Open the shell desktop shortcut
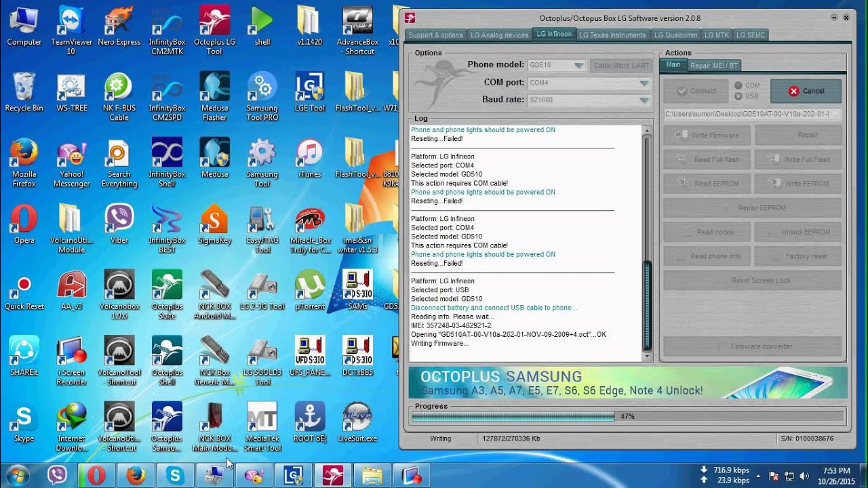This screenshot has height=488, width=868. click(262, 26)
